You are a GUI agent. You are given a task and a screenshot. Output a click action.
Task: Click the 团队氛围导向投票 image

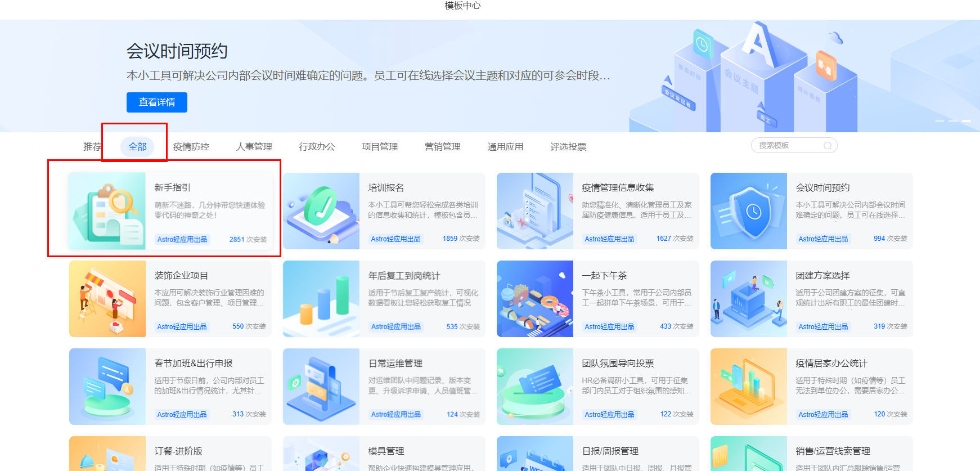coord(535,387)
